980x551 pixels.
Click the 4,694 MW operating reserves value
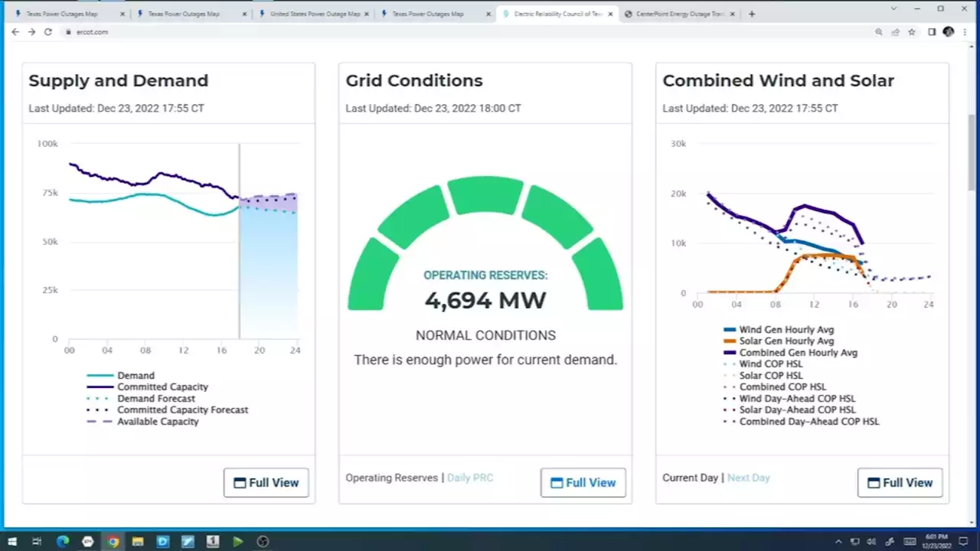click(485, 301)
